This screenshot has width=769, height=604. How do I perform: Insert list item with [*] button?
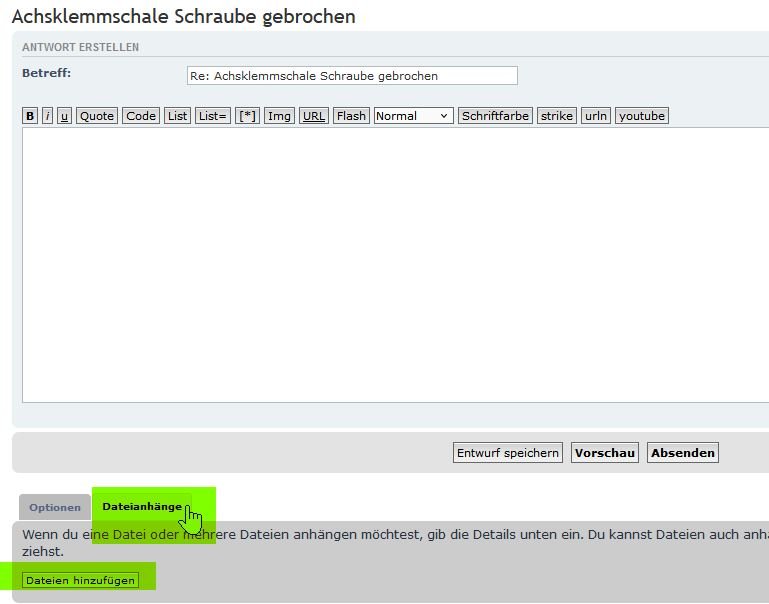(247, 116)
